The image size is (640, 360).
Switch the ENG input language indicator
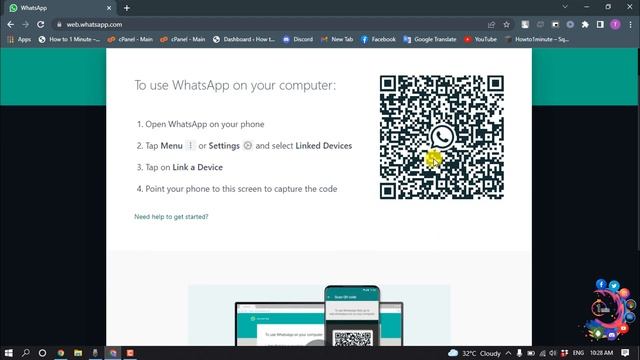pos(578,353)
